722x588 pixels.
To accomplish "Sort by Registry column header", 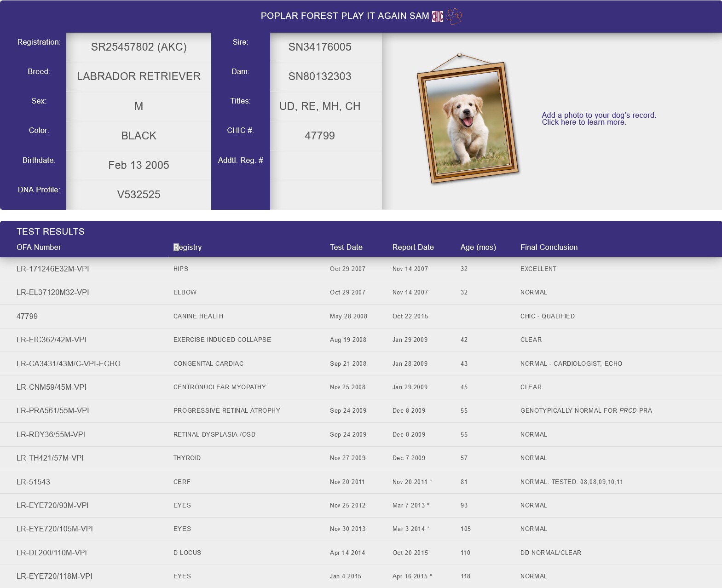I will 187,247.
